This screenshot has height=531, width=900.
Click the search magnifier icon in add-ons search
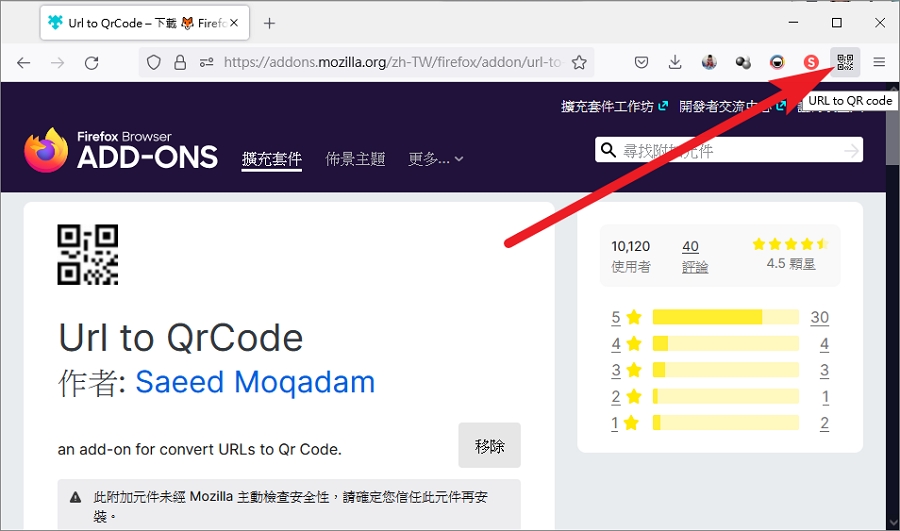(607, 150)
